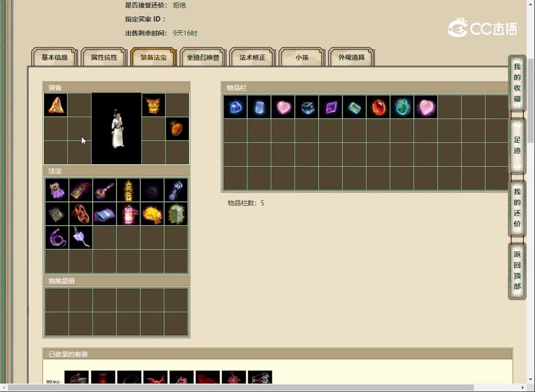Select the ice cube item icon
The height and width of the screenshot is (392, 535).
click(x=307, y=107)
